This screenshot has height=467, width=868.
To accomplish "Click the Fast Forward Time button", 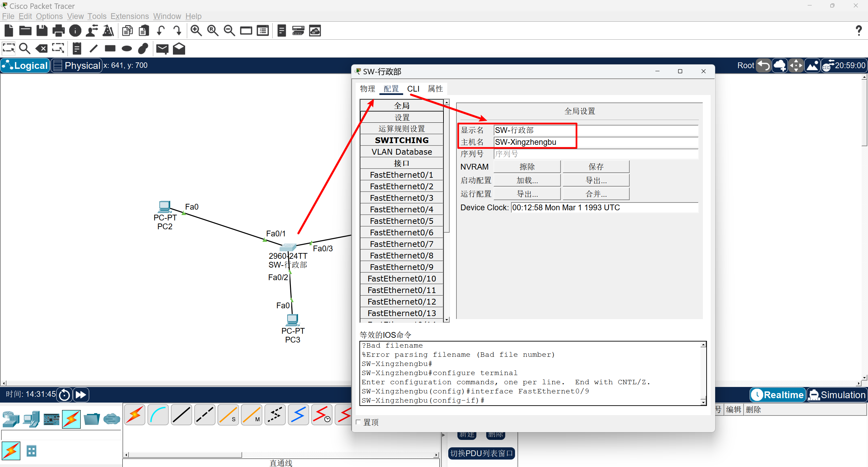I will [81, 395].
